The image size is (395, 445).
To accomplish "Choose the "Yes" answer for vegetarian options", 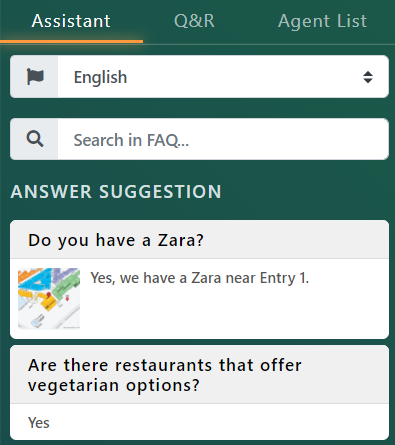I will pos(39,423).
